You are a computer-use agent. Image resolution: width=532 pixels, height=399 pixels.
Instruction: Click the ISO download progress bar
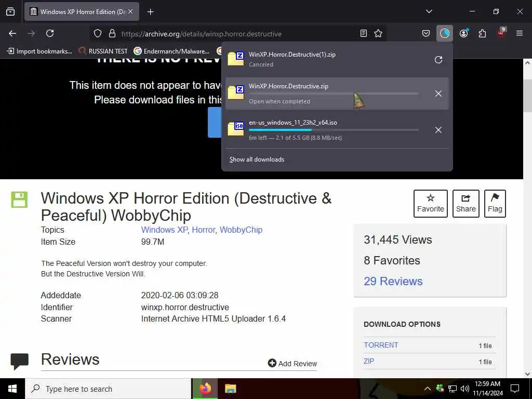(334, 130)
